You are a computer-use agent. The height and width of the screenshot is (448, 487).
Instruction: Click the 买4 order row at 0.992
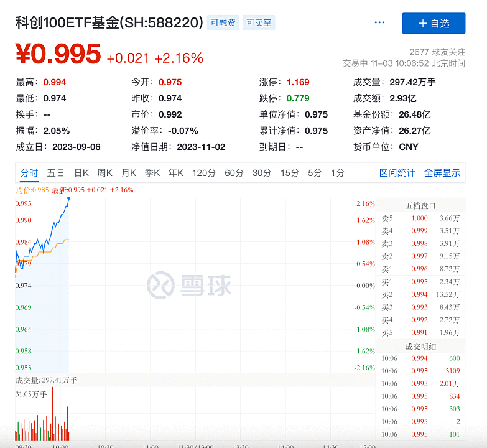420,320
